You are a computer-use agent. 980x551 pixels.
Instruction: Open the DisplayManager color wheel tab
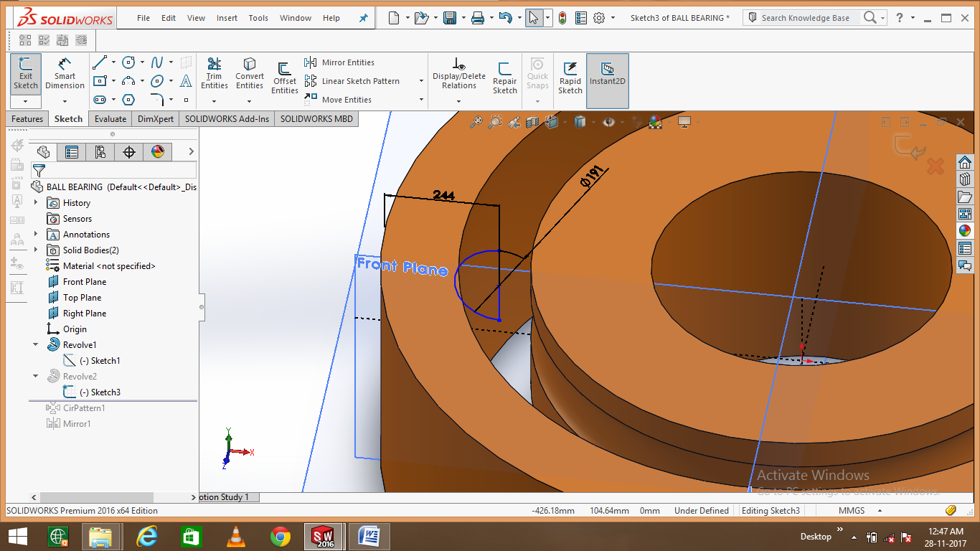(157, 151)
